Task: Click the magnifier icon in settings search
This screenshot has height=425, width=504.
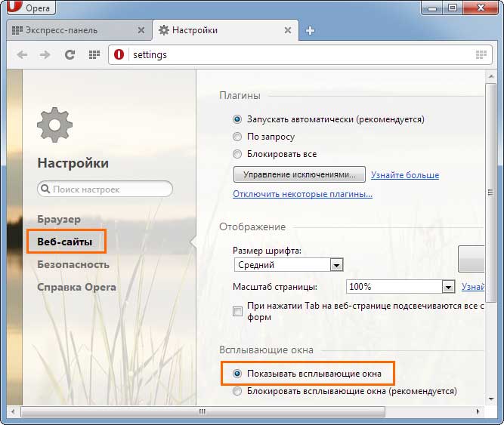Action: (x=45, y=189)
